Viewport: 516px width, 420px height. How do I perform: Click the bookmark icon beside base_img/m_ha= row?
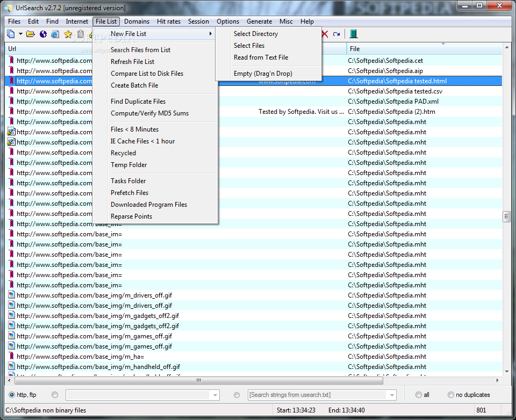click(x=11, y=356)
